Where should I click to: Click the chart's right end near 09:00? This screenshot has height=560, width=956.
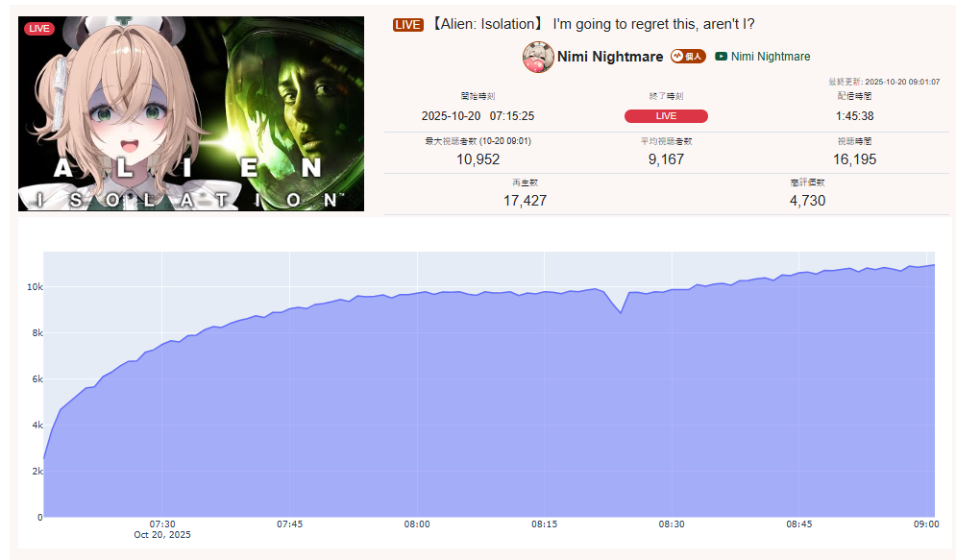click(x=934, y=265)
